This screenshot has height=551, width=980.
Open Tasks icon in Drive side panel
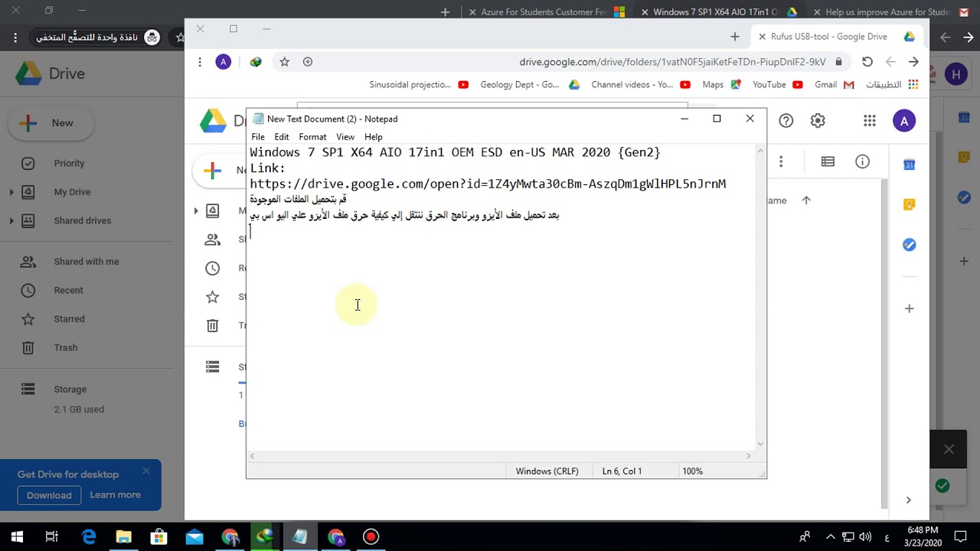909,245
